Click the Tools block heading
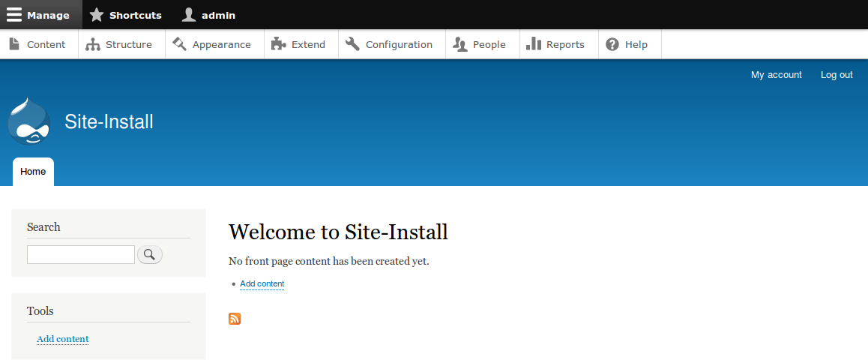Image resolution: width=868 pixels, height=360 pixels. point(40,311)
